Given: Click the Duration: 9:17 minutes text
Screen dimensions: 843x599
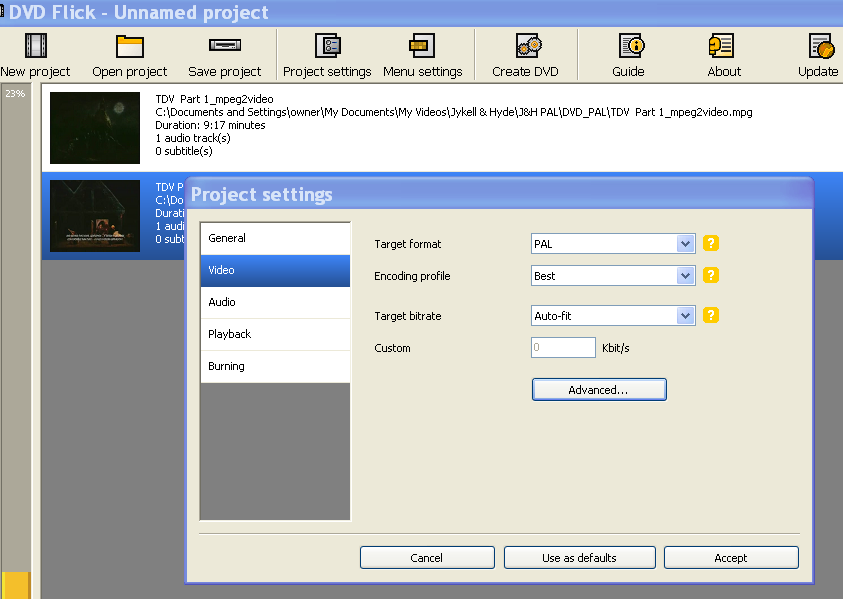Looking at the screenshot, I should 210,125.
